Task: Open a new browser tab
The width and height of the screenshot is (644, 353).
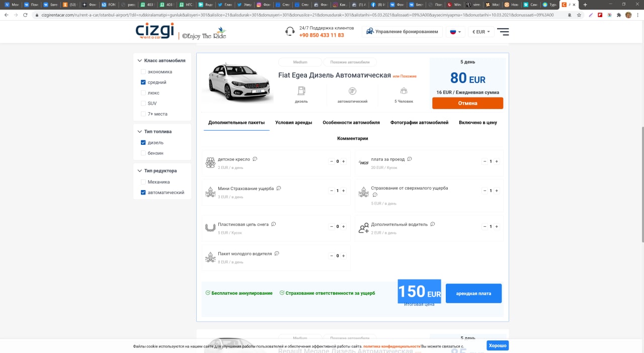Action: (x=585, y=5)
